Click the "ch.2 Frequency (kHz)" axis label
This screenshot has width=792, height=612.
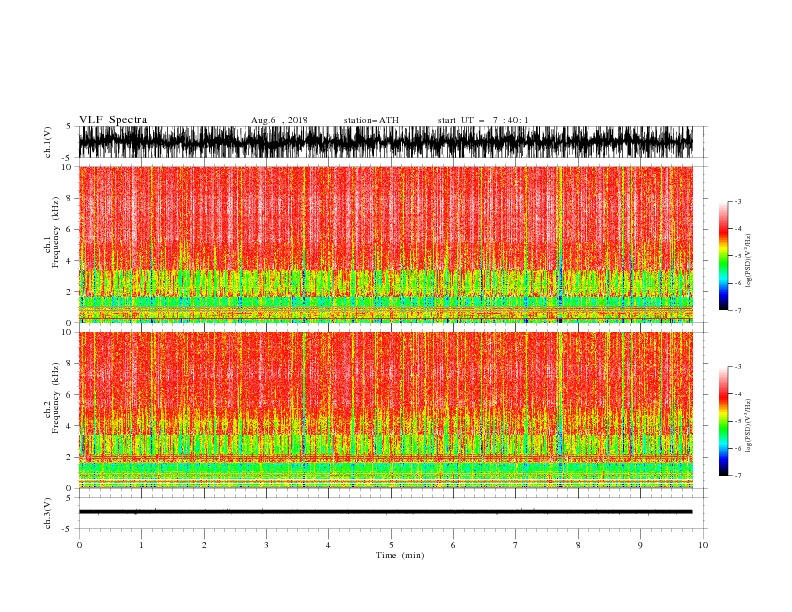[52, 398]
